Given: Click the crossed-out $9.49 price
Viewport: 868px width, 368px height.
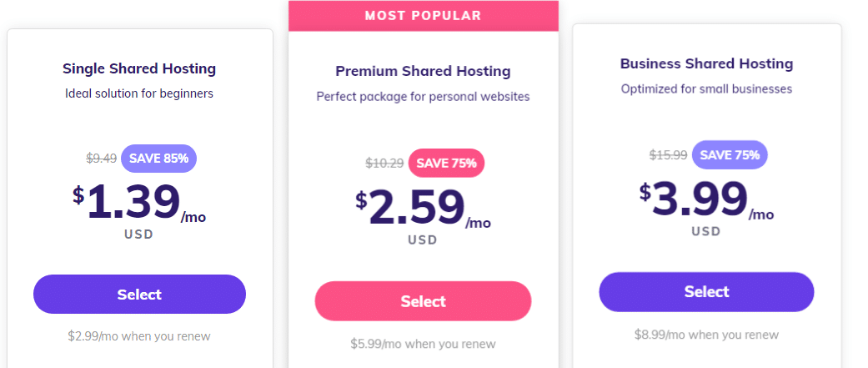Looking at the screenshot, I should [x=101, y=159].
